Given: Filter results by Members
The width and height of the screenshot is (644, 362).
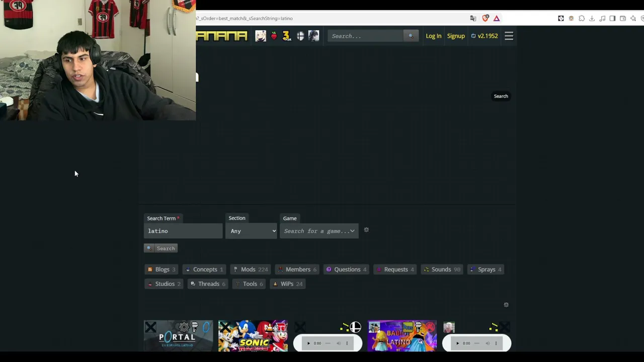Looking at the screenshot, I should (x=297, y=269).
